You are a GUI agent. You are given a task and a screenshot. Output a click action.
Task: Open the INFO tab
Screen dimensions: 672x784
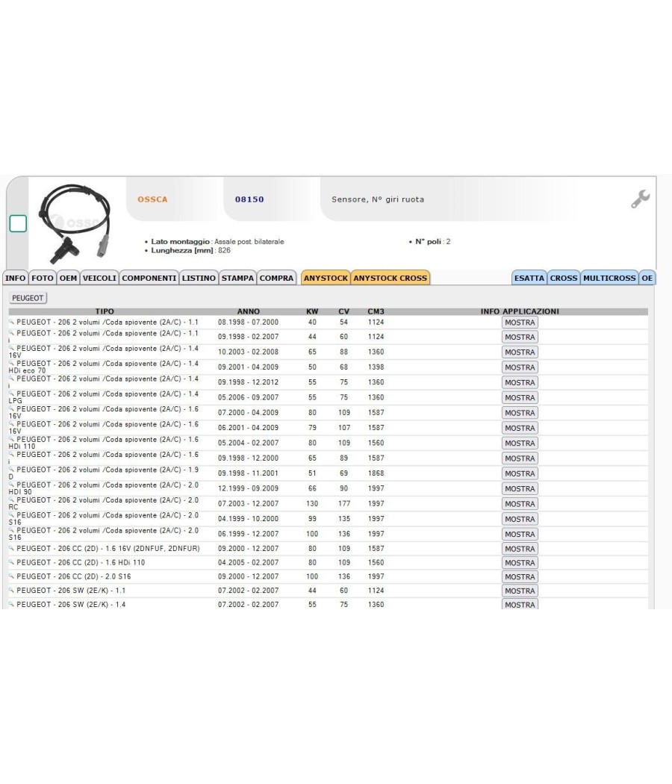[15, 278]
